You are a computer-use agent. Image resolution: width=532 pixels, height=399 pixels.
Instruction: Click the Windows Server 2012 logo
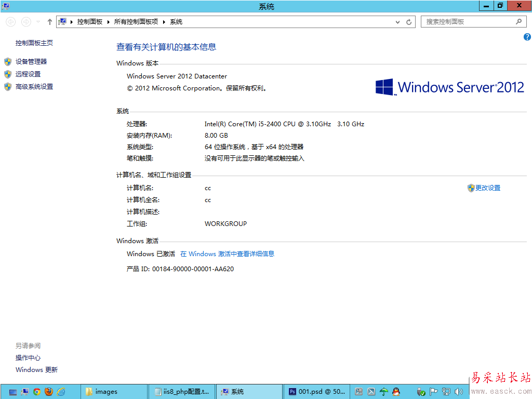point(449,87)
